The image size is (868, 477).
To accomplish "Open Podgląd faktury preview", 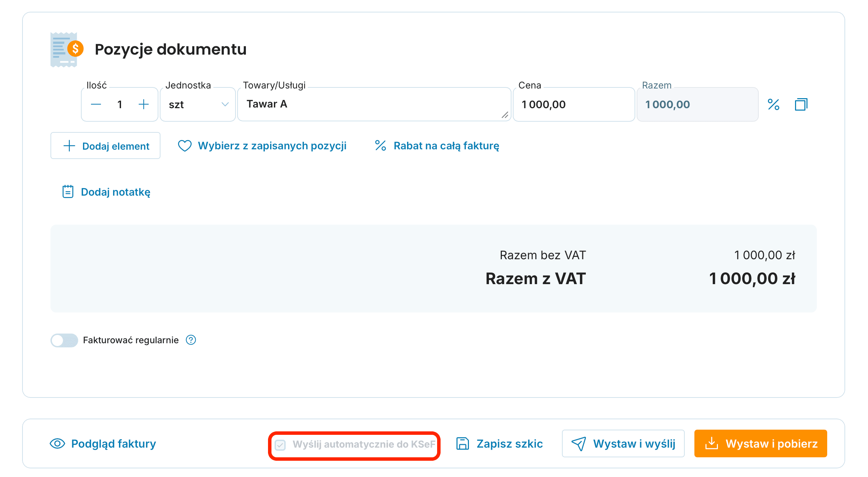I will (x=103, y=444).
